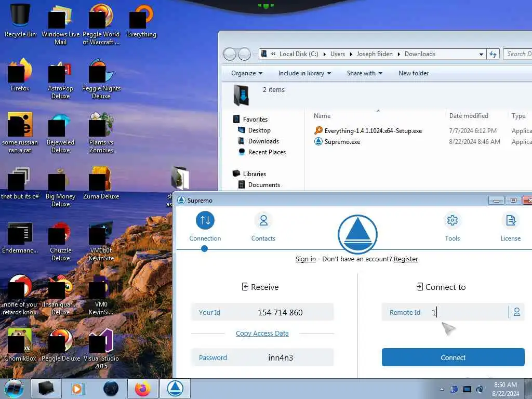Select Peggle Deluxe desktop icon
The image size is (532, 399).
60,345
